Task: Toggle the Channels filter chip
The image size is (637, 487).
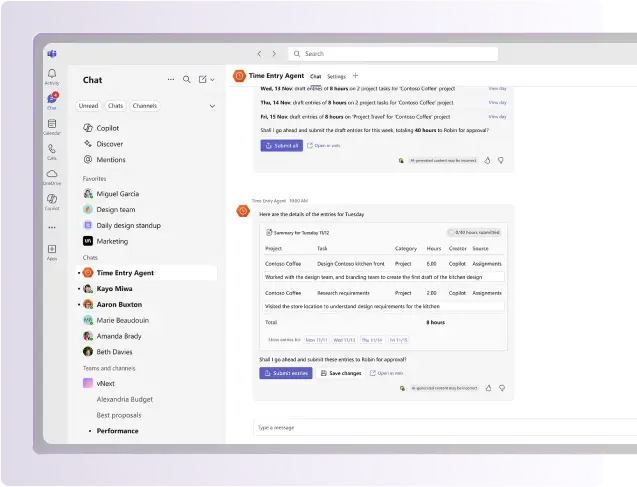Action: coord(145,105)
